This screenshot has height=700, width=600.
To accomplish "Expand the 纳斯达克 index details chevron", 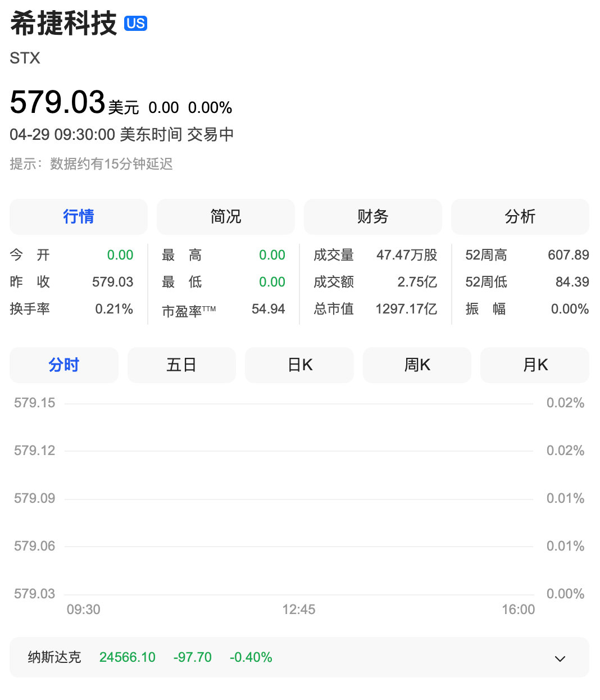I will coord(558,657).
